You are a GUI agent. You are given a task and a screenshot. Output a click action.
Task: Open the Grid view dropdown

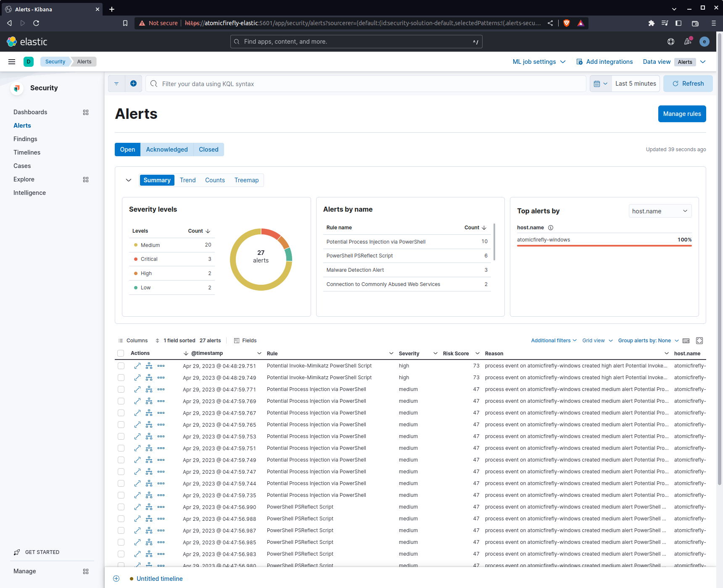[597, 341]
